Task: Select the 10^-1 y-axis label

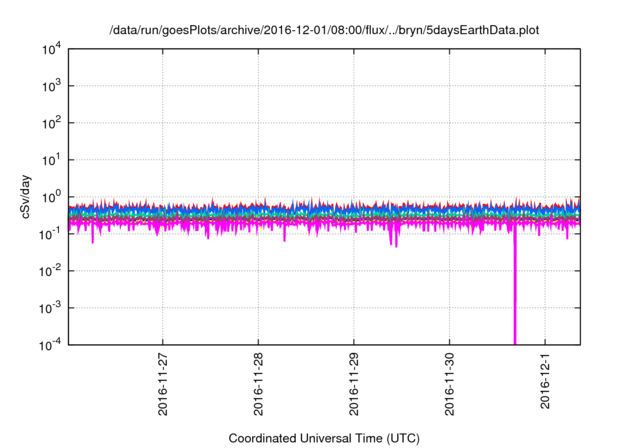Action: 51,234
